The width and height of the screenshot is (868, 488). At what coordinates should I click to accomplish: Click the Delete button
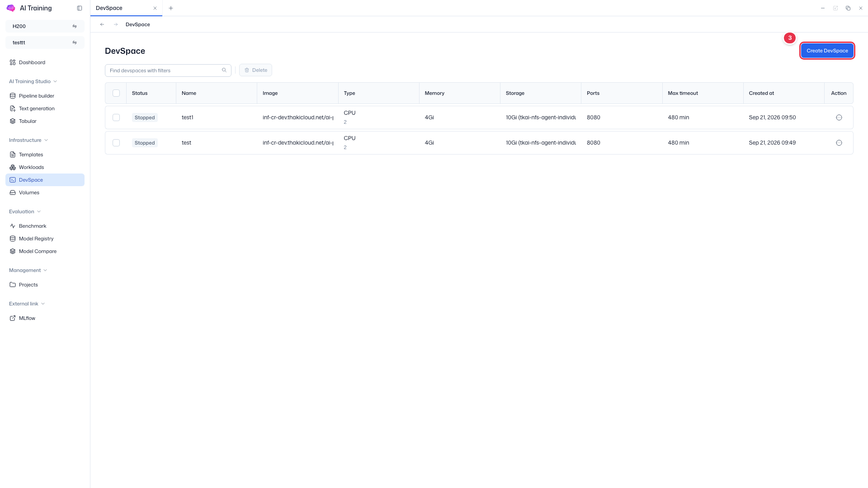click(255, 70)
